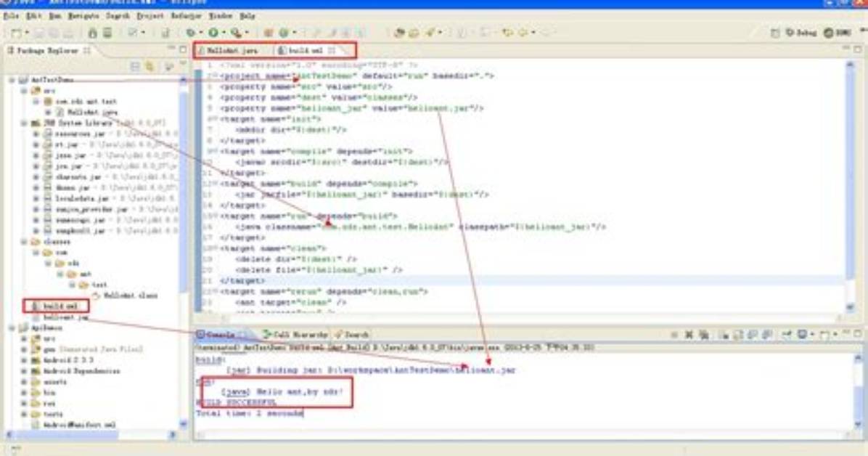
Task: Open the Refactor menu
Action: (x=186, y=16)
